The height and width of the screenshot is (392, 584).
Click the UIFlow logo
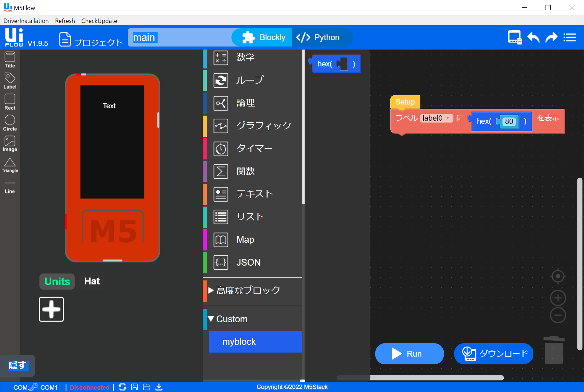click(14, 37)
